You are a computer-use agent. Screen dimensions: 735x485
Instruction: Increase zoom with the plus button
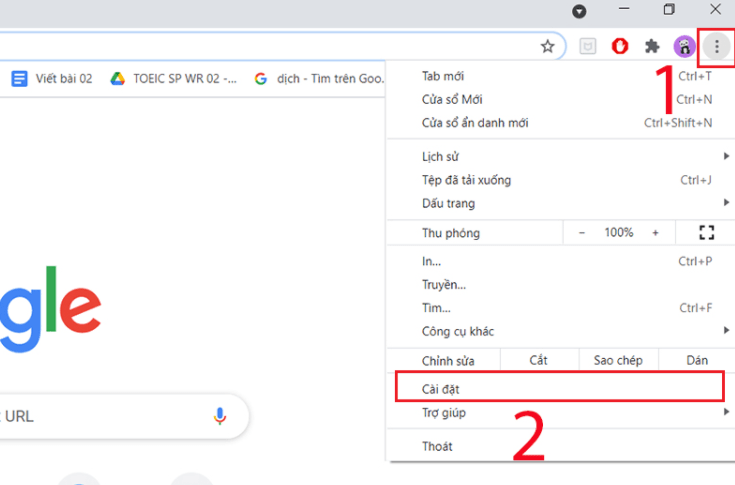[x=655, y=232]
